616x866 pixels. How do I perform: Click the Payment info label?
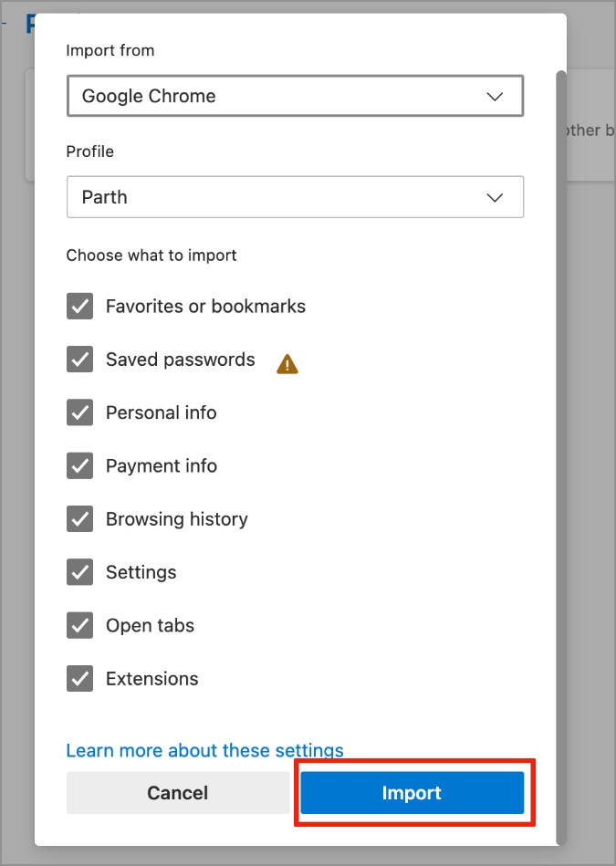pos(162,466)
